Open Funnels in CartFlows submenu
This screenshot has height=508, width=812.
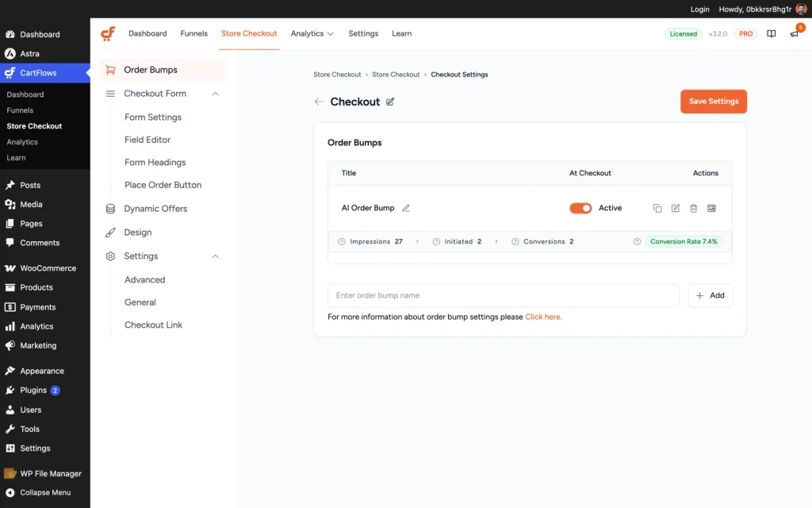tap(20, 110)
